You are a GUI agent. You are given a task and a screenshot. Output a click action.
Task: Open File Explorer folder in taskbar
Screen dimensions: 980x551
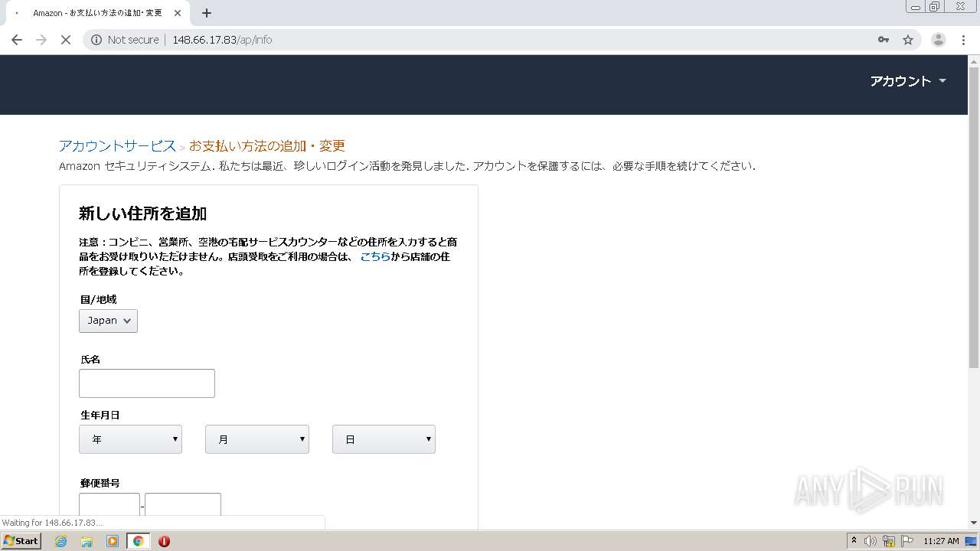pyautogui.click(x=87, y=541)
